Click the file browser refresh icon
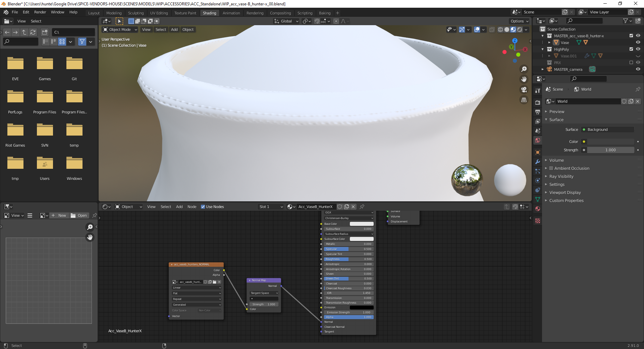The image size is (644, 349). [x=33, y=32]
